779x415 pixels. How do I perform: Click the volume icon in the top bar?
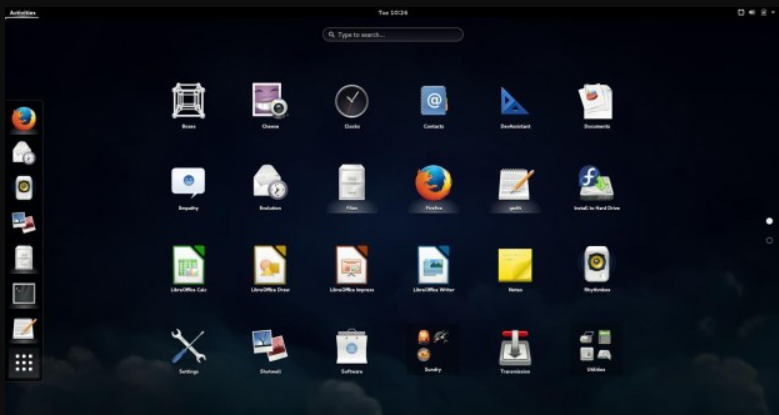(x=752, y=12)
